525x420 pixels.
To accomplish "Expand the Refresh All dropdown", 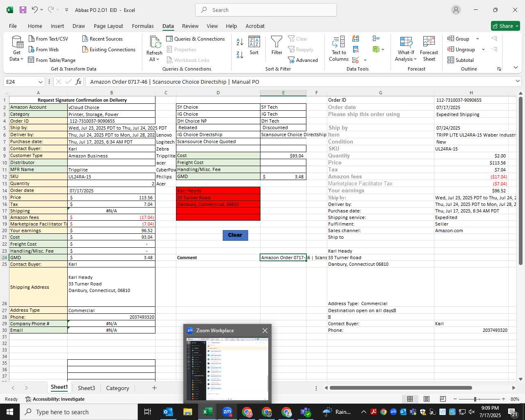I will (x=157, y=59).
